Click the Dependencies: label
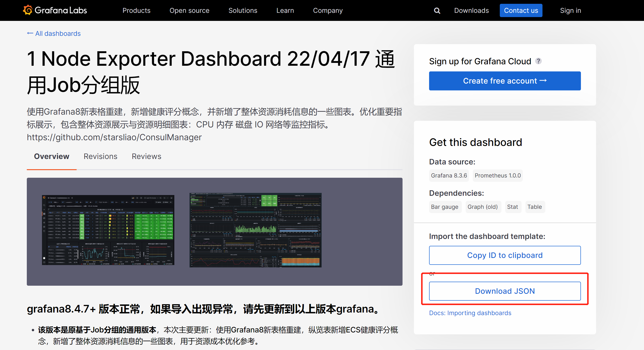The width and height of the screenshot is (644, 350). point(456,193)
